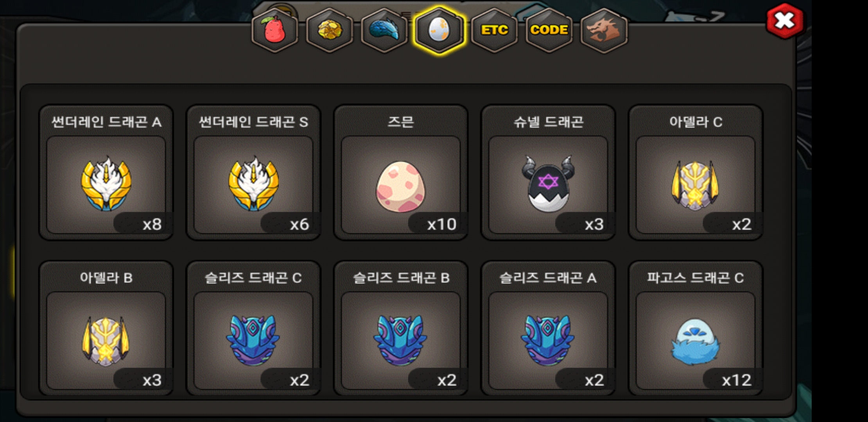Choose the 슬리즈 드래곤 A blue egg
This screenshot has width=868, height=422.
point(548,328)
